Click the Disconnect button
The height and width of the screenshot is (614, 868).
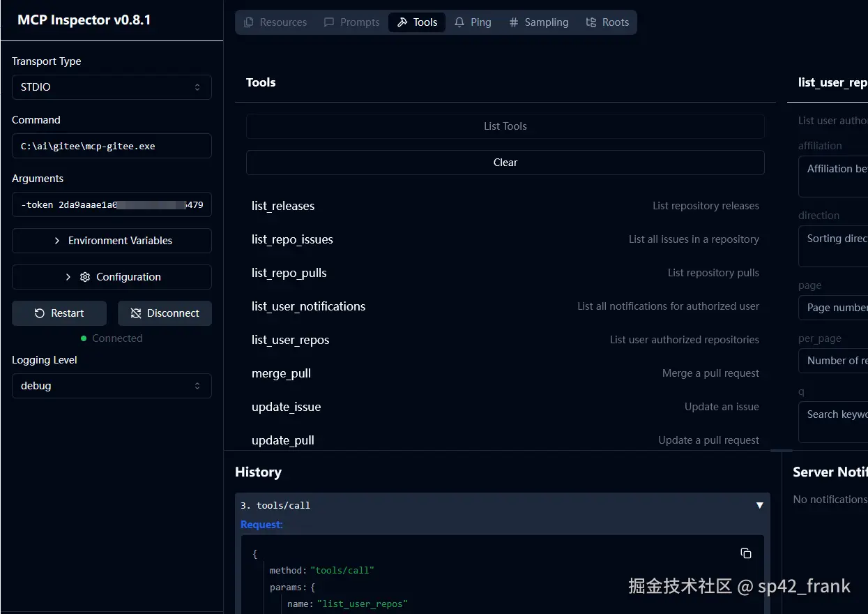coord(165,313)
